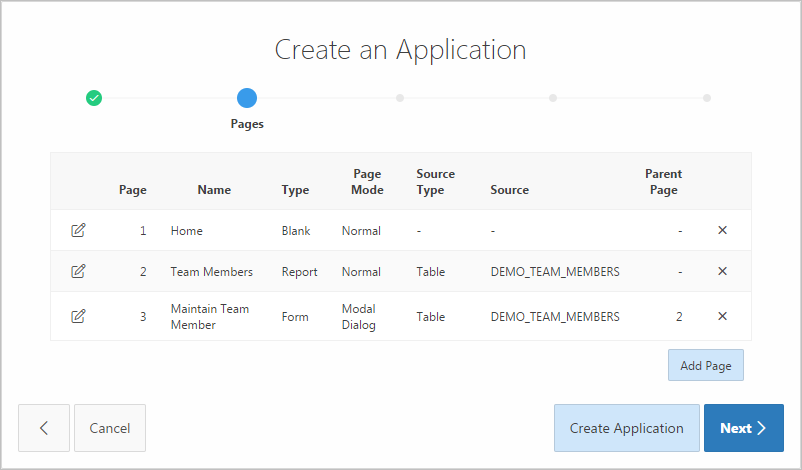Screen dimensions: 802x470
Task: Delete the Maintain Team Member form page
Action: point(722,317)
